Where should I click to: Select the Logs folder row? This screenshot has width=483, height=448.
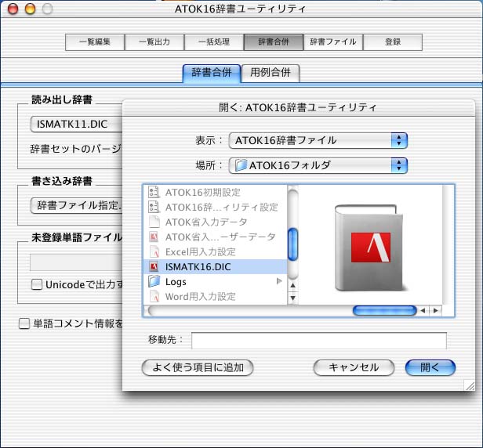tap(215, 281)
